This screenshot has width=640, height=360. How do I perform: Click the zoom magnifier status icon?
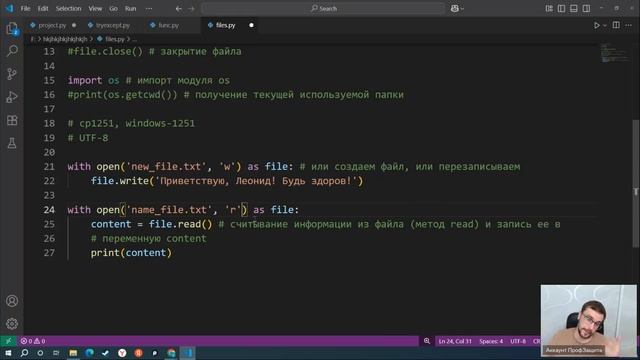[427, 341]
